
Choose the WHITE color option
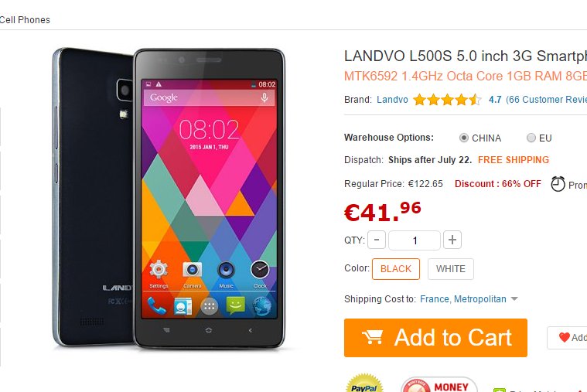click(x=451, y=269)
